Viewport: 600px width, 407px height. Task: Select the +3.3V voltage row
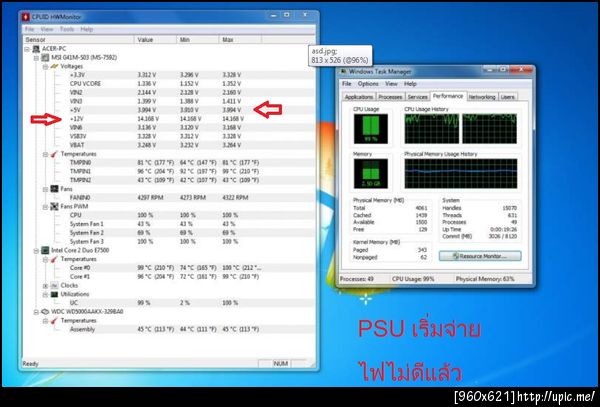tap(169, 75)
